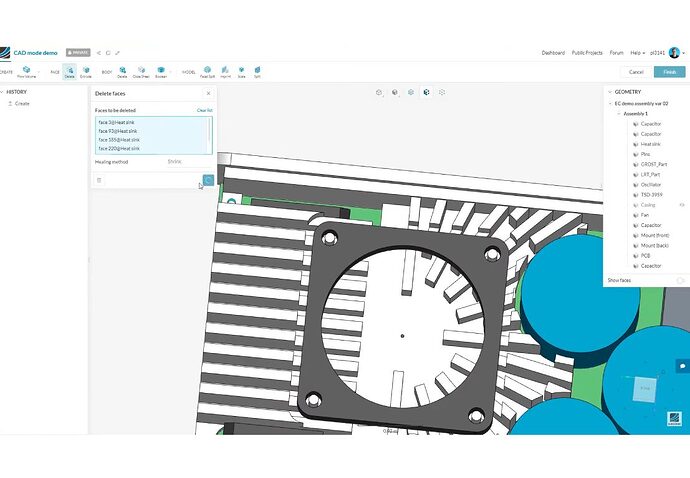Click the trash icon in Delete faces panel

point(99,180)
